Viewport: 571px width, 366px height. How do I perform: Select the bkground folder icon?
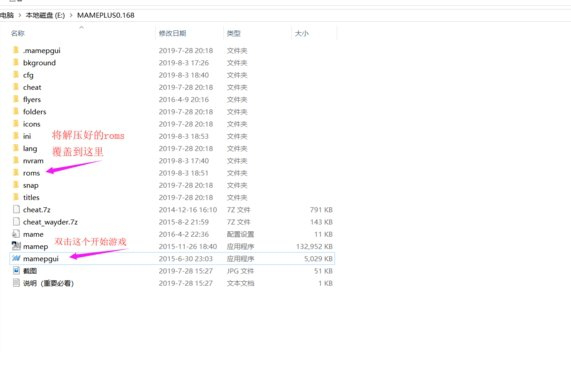16,62
